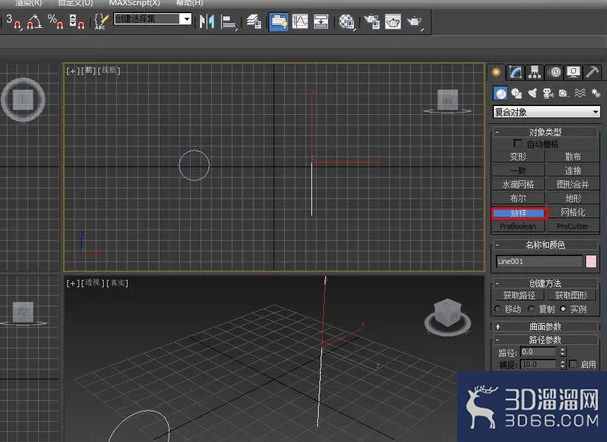Open the 自定义(U) menu
Viewport: 607px width, 442px height.
(75, 3)
